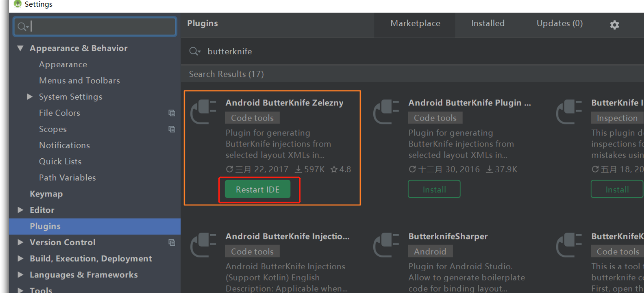Image resolution: width=644 pixels, height=293 pixels.
Task: Click the File Colors project-level icon
Action: 172,113
